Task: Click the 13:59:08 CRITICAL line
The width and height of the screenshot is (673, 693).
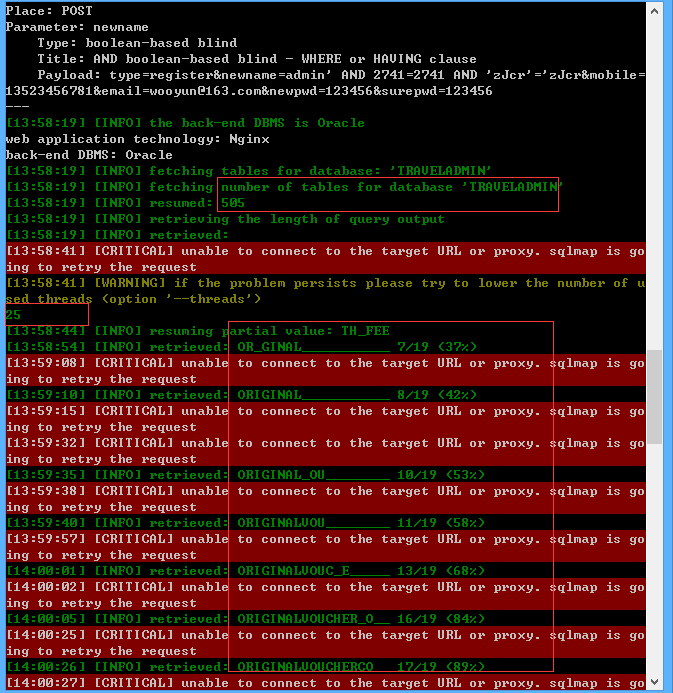Action: click(x=326, y=370)
